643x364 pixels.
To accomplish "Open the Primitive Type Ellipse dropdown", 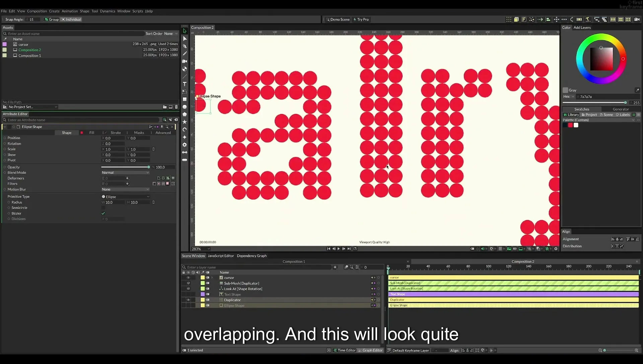I will [125, 197].
